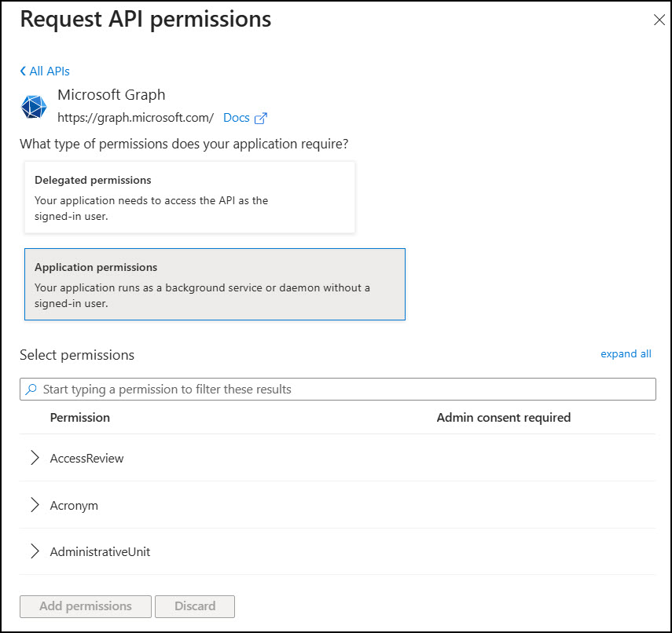Click the back chevron beside All APIs
The image size is (672, 633).
[22, 71]
